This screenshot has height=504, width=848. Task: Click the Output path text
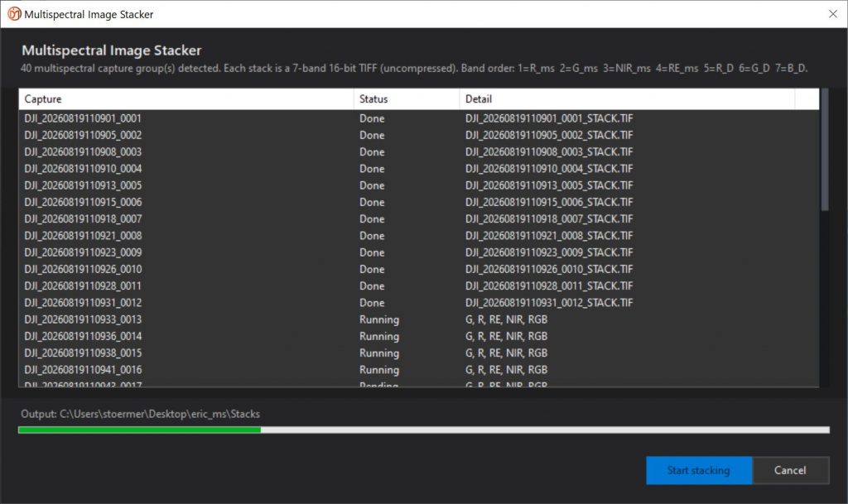140,414
